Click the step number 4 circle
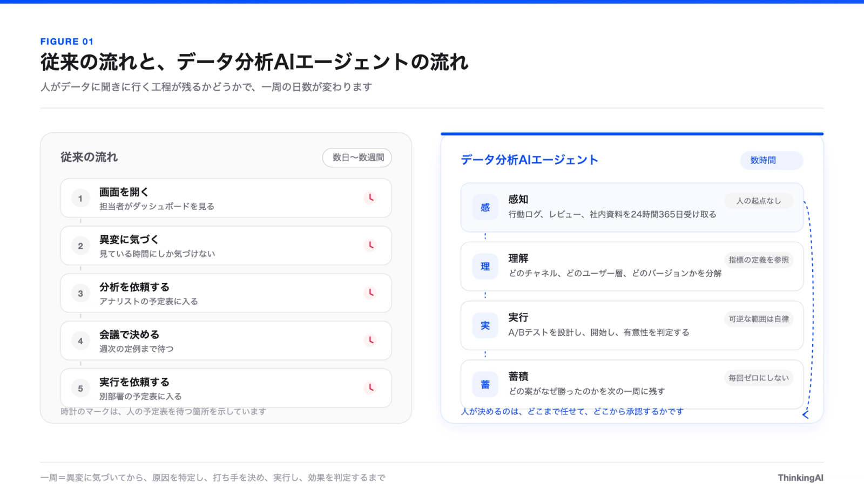 80,341
